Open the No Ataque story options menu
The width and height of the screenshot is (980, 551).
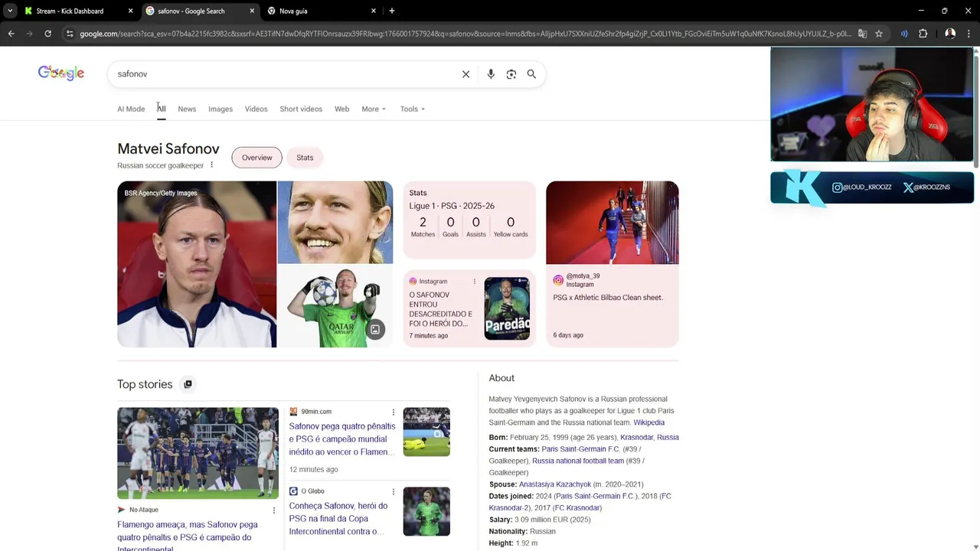coord(273,510)
